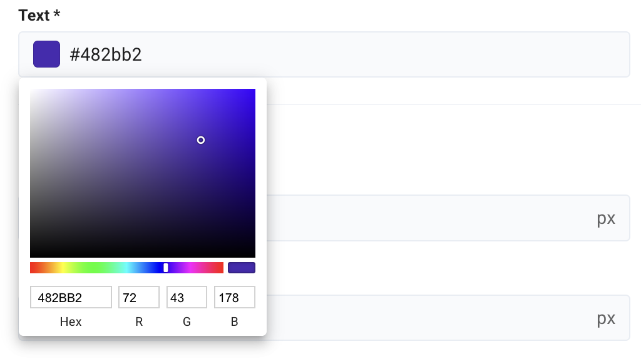Choose cyan on the hue slider
This screenshot has height=364, width=641.
pos(126,268)
